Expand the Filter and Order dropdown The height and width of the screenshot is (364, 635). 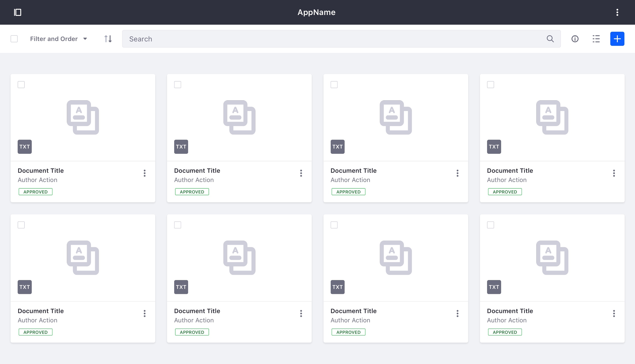(58, 39)
